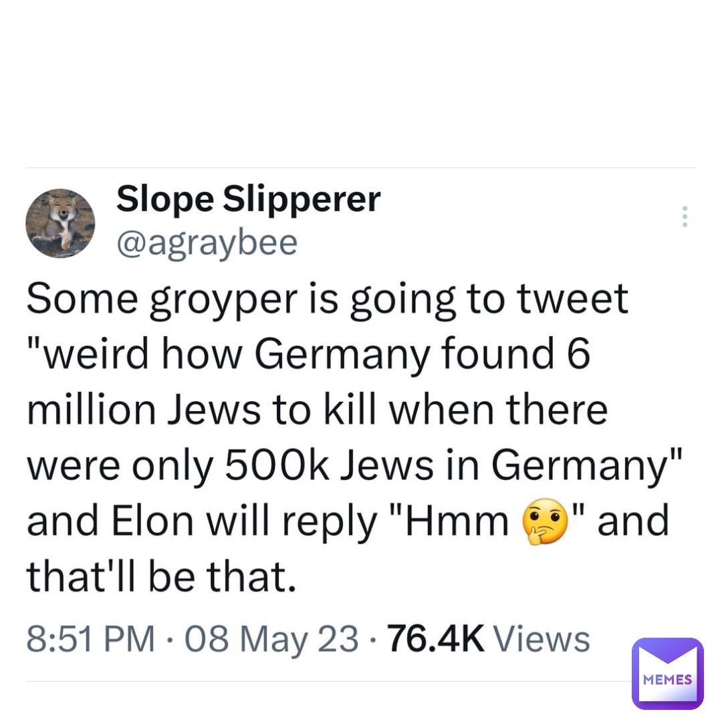The height and width of the screenshot is (728, 722).
Task: Click the divider line above the tweet header
Action: pos(361,168)
